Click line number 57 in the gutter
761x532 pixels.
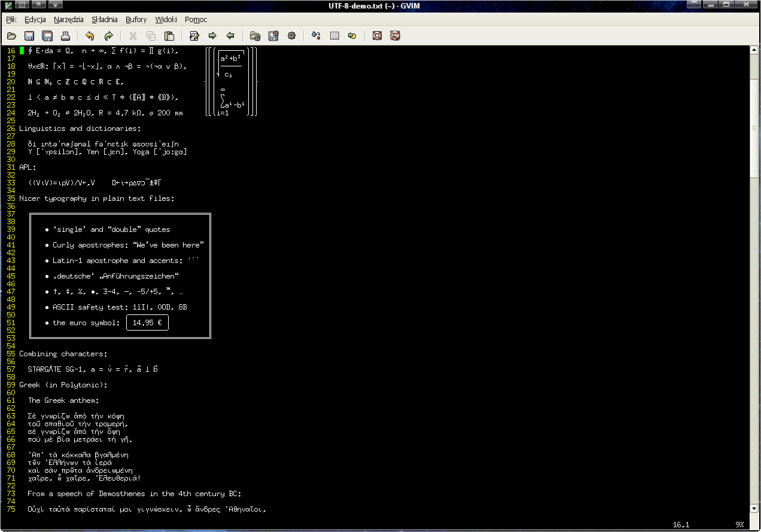(11, 369)
